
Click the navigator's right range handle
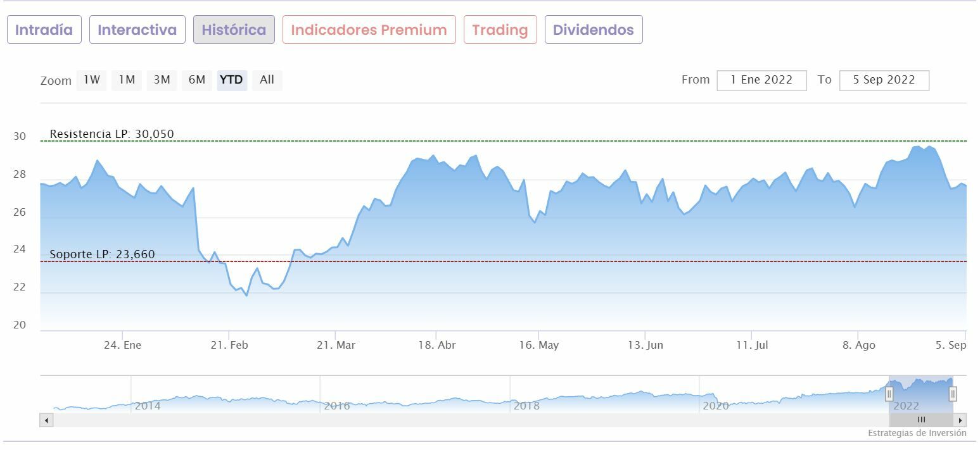coord(952,394)
